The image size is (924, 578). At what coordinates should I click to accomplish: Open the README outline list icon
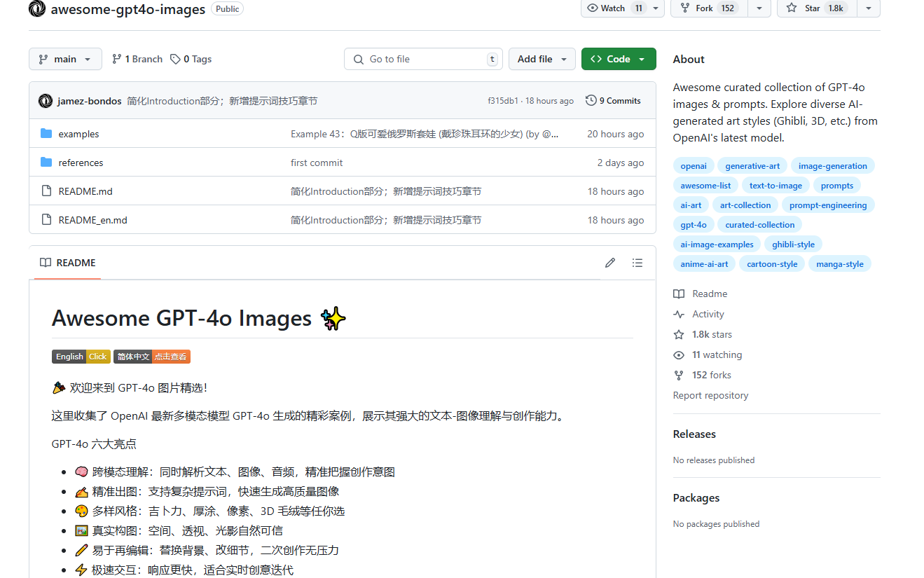point(637,263)
